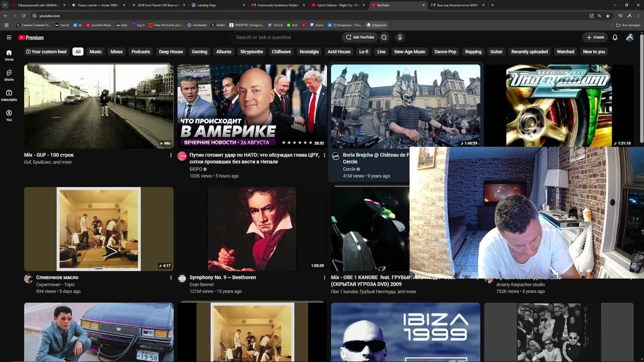Select the Music filter chip

96,52
